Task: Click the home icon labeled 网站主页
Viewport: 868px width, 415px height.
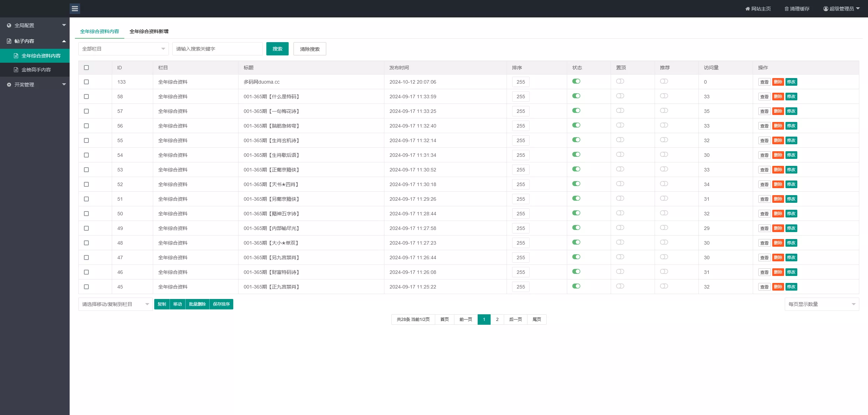Action: [747, 9]
